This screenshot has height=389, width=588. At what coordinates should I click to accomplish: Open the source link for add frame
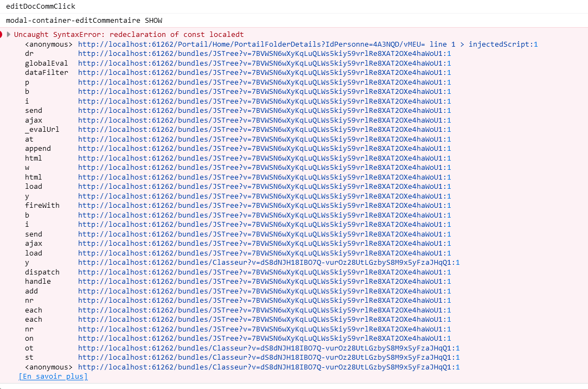[264, 291]
